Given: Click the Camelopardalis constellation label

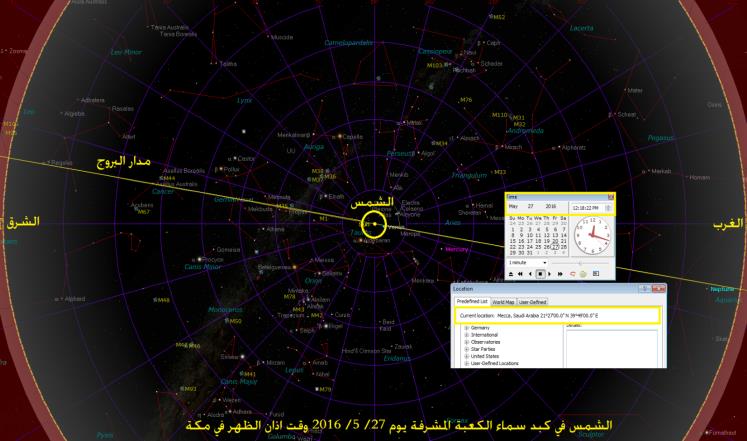Looking at the screenshot, I should pos(348,43).
